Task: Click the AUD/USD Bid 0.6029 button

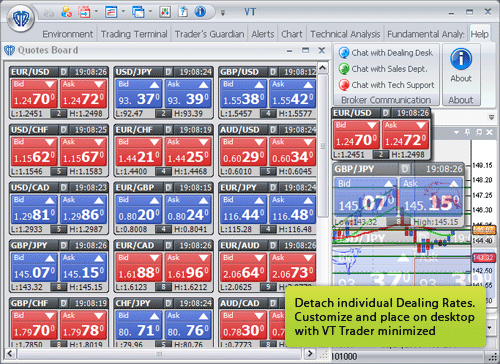Action: click(244, 152)
